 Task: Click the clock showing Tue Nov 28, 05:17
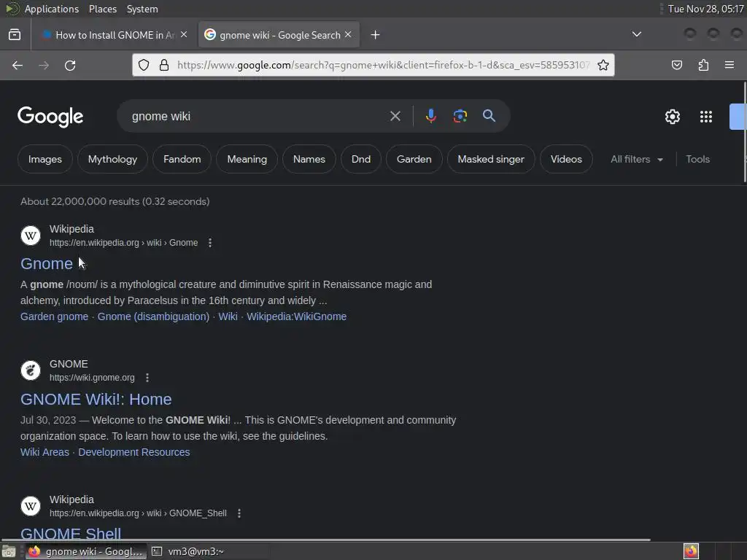[705, 9]
